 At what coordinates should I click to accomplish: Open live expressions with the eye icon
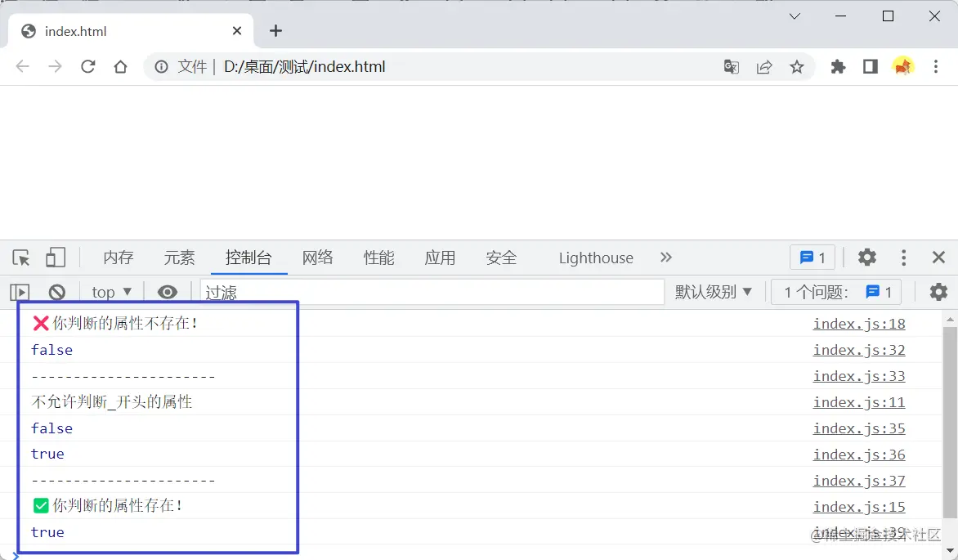(168, 292)
